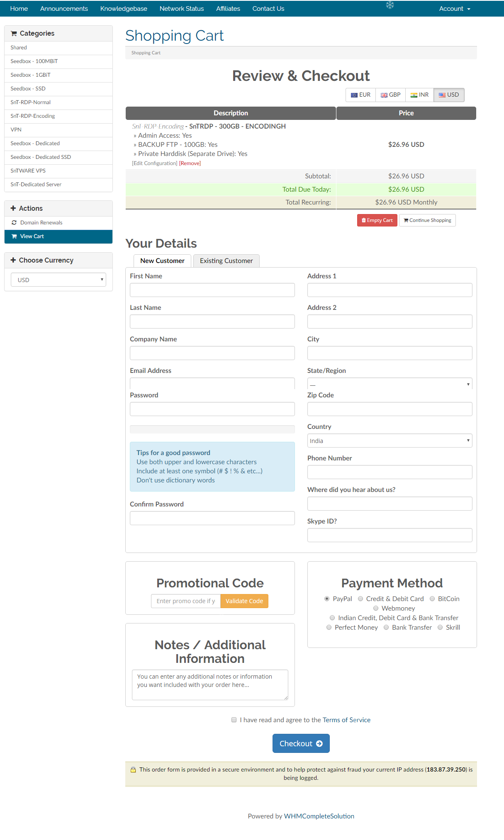504x840 pixels.
Task: Click the INR flag icon
Action: (x=414, y=95)
